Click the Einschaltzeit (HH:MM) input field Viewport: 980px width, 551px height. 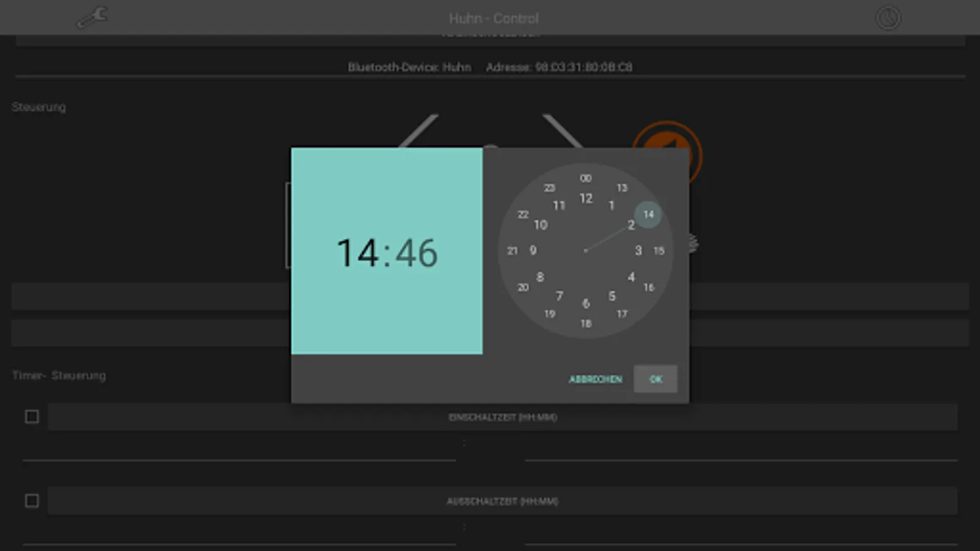(503, 417)
